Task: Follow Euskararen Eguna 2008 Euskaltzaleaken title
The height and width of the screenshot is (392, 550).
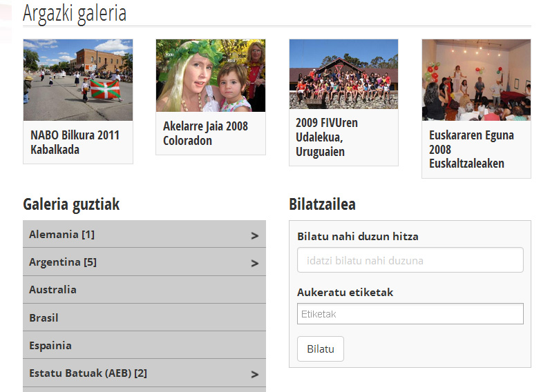Action: 471,149
